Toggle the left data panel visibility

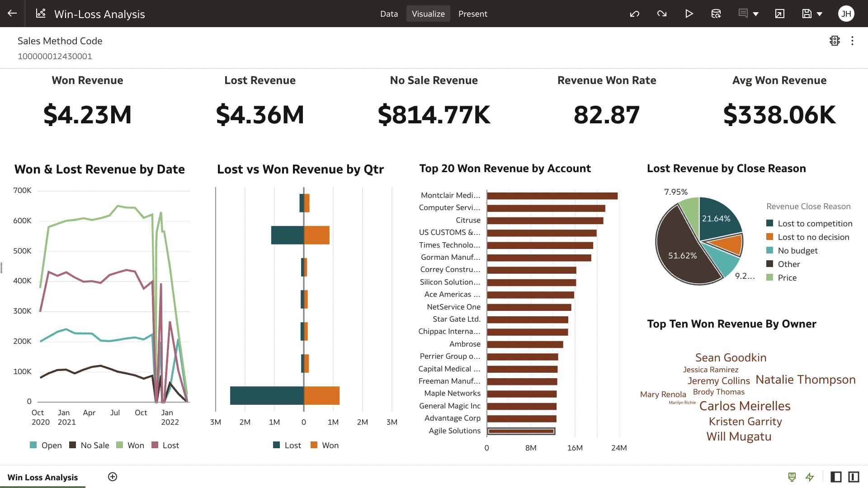(x=836, y=477)
